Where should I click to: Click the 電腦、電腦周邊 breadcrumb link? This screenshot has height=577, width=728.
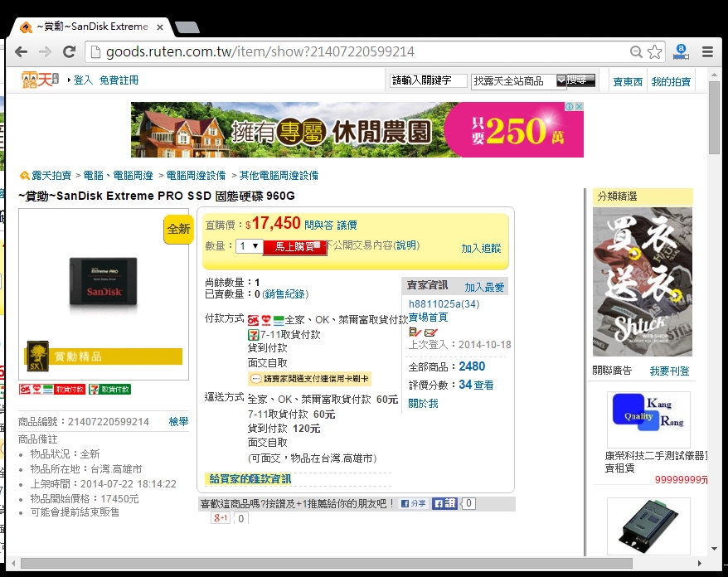[x=118, y=176]
